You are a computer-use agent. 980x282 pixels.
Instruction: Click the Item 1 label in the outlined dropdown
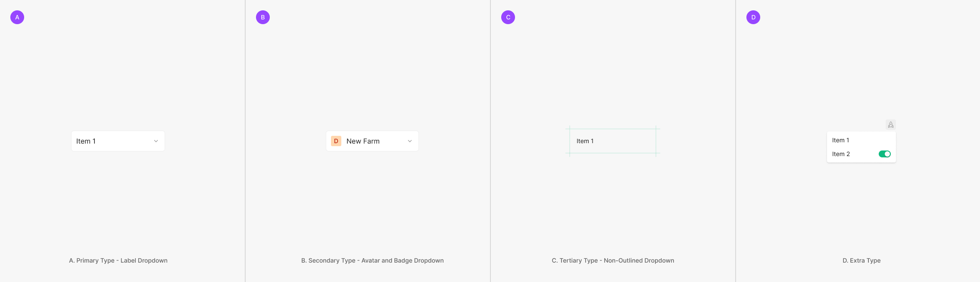pyautogui.click(x=86, y=141)
